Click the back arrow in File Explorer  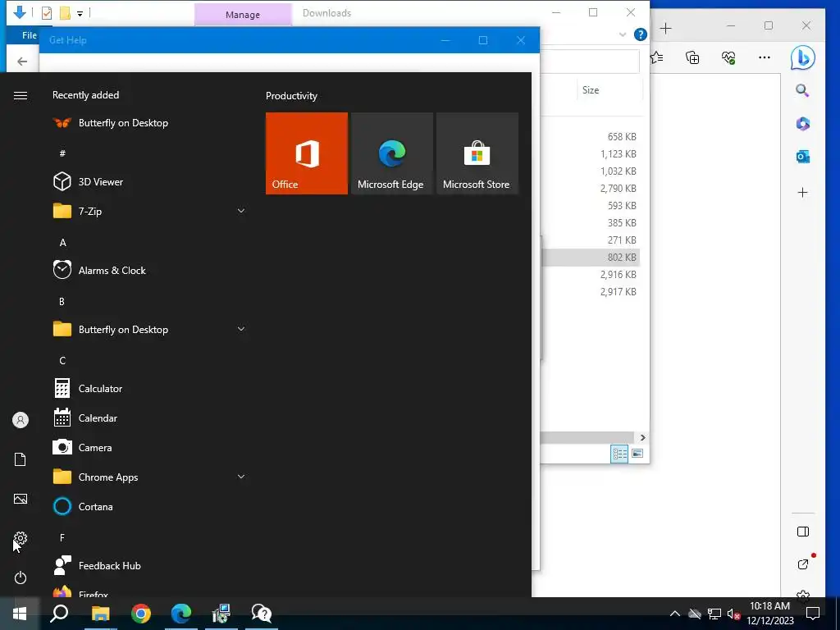pos(22,62)
